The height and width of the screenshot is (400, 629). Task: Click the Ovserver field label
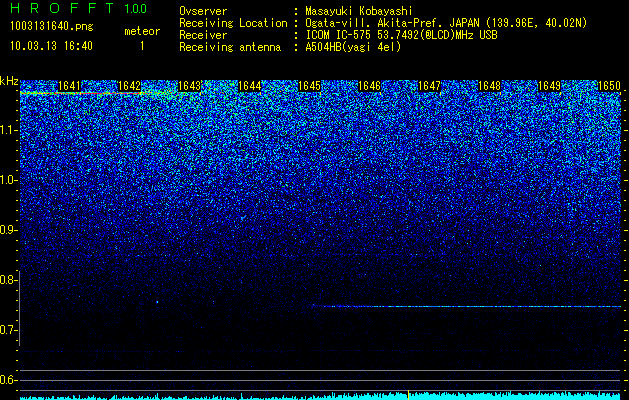203,11
